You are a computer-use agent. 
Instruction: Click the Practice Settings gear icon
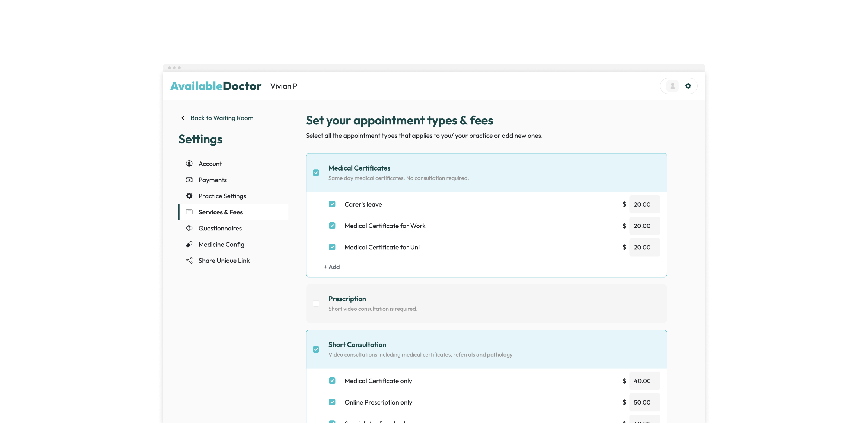189,196
